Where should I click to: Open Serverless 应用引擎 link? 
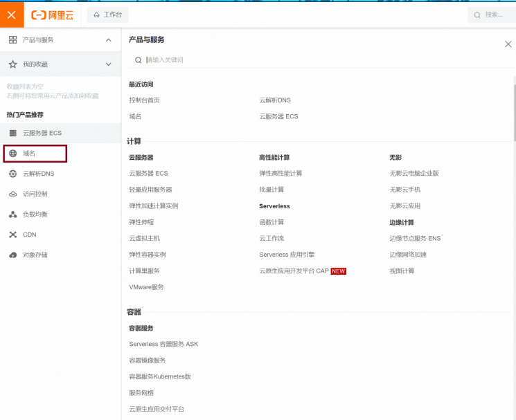(287, 255)
